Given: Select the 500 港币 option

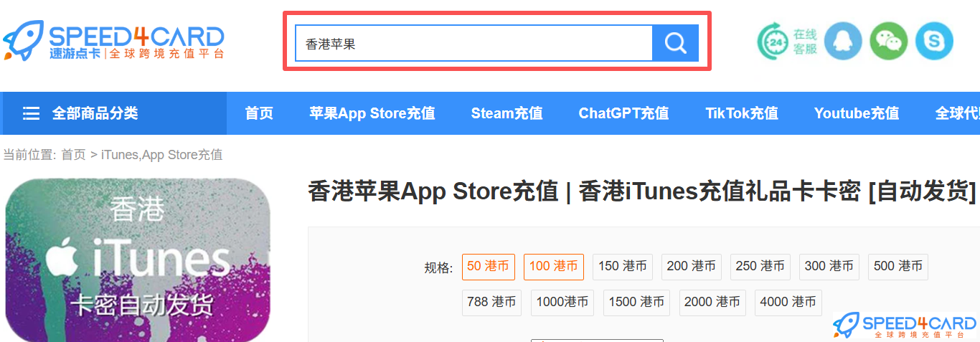Looking at the screenshot, I should (x=898, y=267).
